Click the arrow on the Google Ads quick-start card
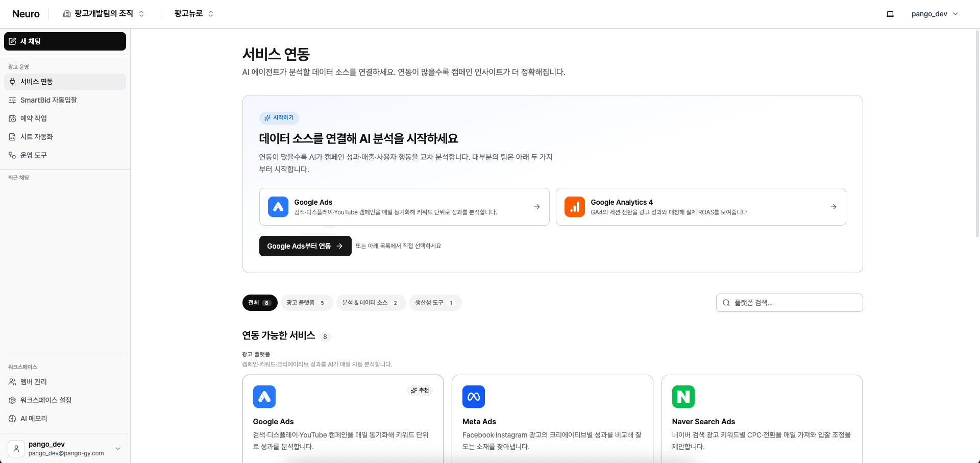 click(537, 207)
